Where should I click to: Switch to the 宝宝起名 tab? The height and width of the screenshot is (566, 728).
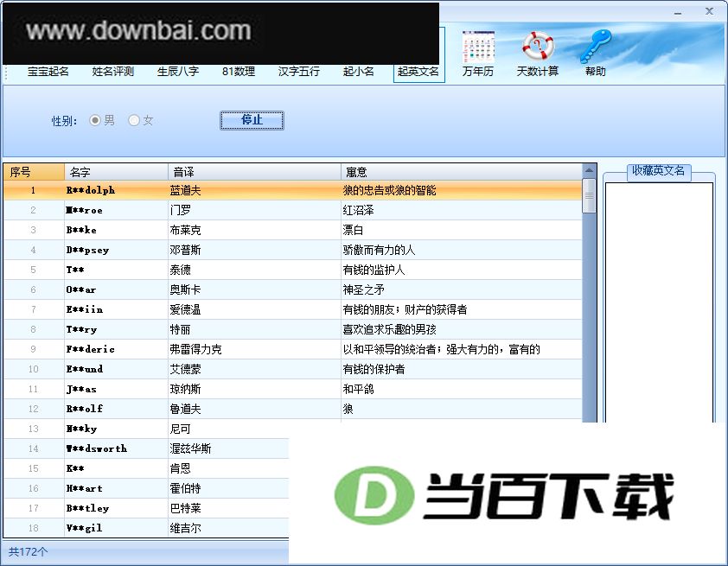[x=48, y=72]
